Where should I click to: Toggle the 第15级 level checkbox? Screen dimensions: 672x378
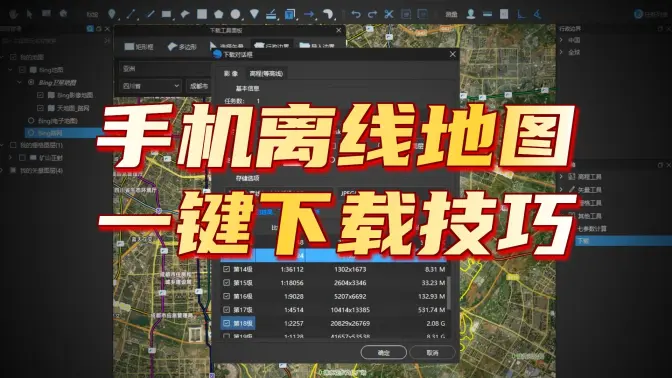226,282
